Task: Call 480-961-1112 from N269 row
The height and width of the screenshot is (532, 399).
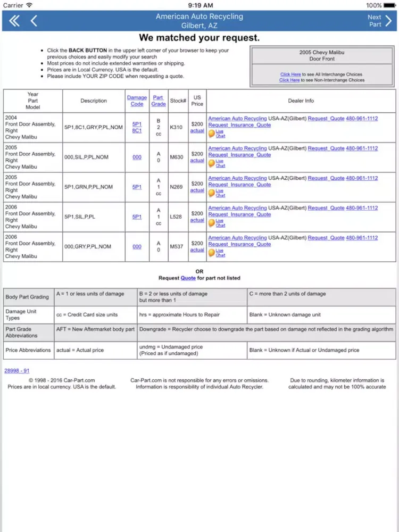Action: (x=362, y=178)
